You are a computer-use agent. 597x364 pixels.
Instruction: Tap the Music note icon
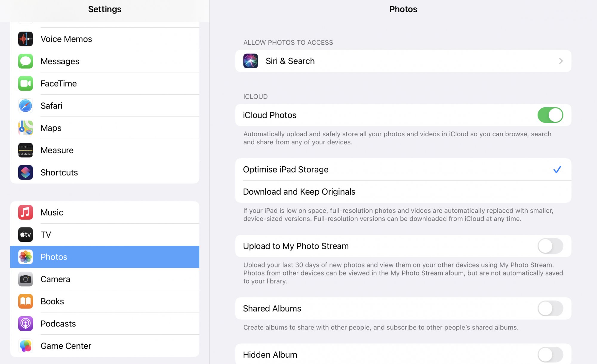click(x=25, y=212)
